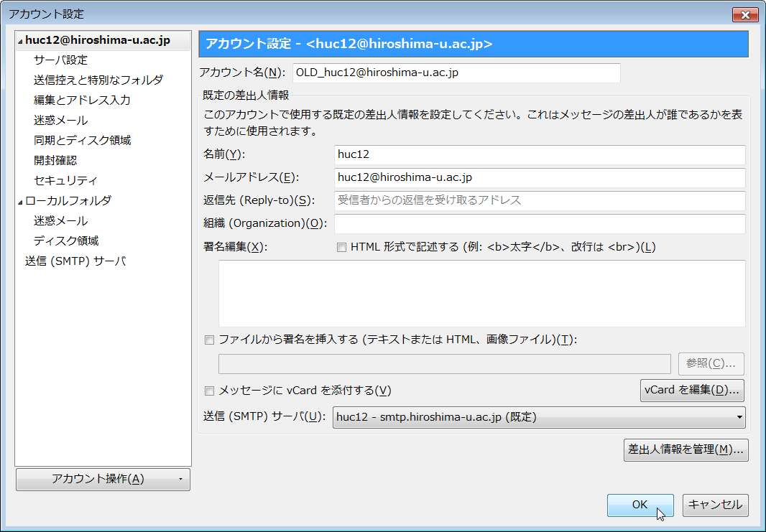
Task: Click the 参照 browse button
Action: (711, 363)
